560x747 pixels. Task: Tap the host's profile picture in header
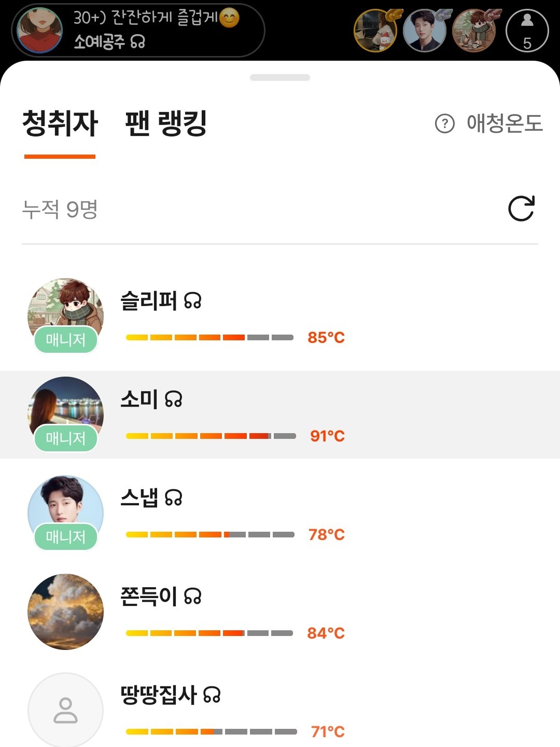pos(39,30)
